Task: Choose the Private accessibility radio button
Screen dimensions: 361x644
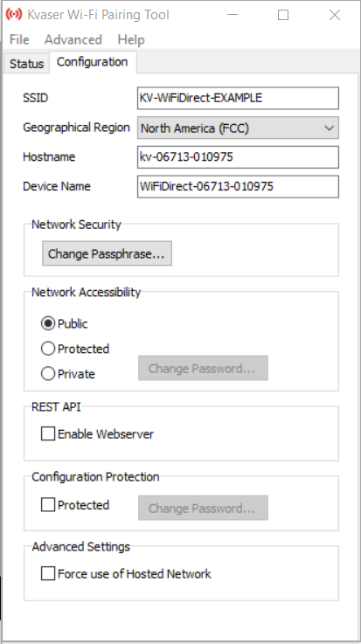Action: 68,374
